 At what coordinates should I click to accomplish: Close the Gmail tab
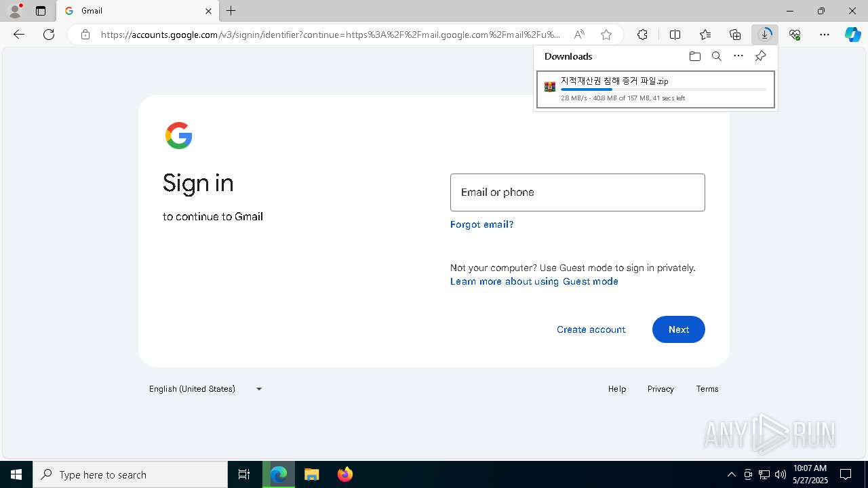(x=208, y=11)
